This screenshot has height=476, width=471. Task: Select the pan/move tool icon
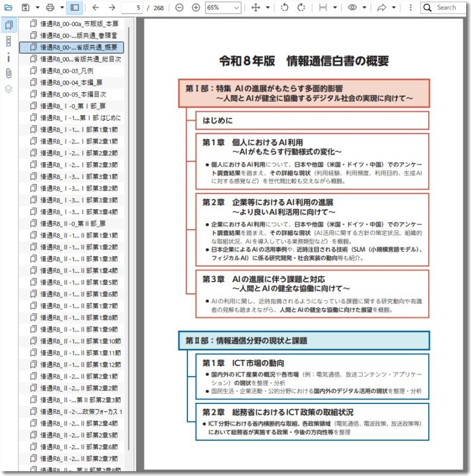point(256,8)
